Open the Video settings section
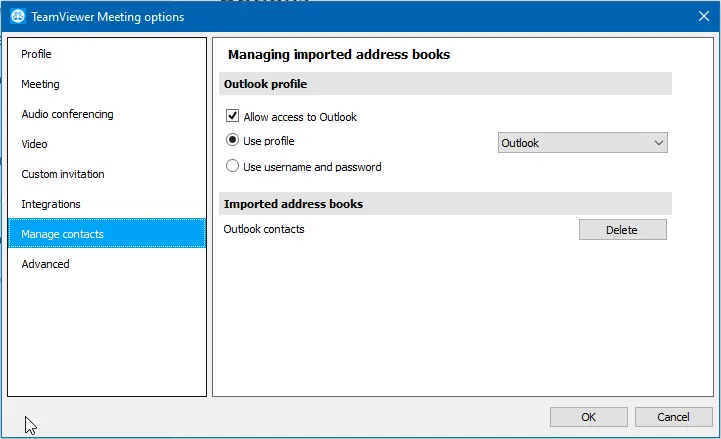Viewport: 721px width, 439px height. (107, 144)
